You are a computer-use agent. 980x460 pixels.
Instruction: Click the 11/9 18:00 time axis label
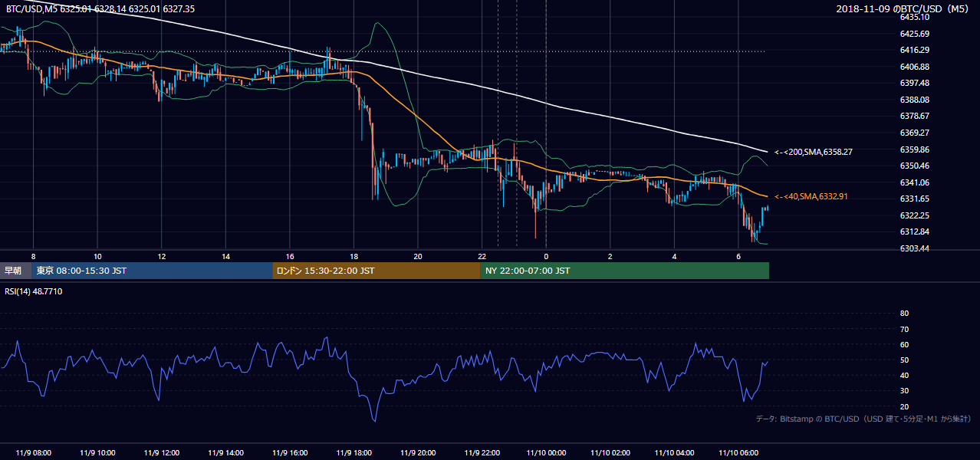pos(354,453)
